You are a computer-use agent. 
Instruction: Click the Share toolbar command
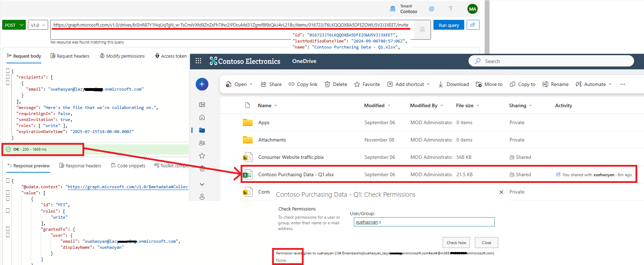tap(271, 84)
